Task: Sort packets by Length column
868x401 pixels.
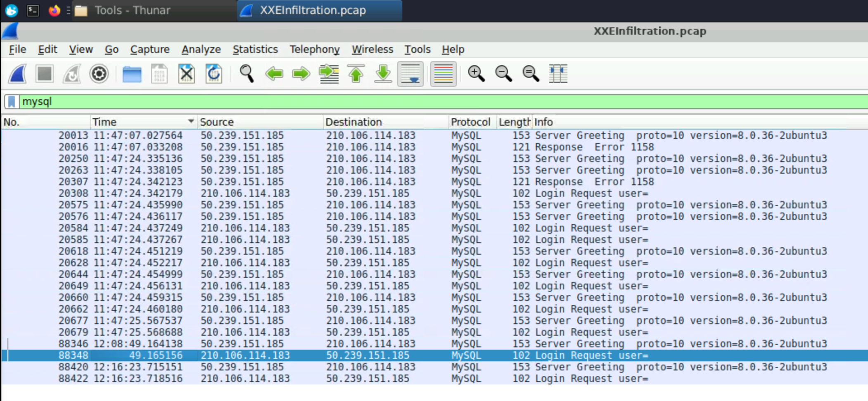Action: [515, 122]
